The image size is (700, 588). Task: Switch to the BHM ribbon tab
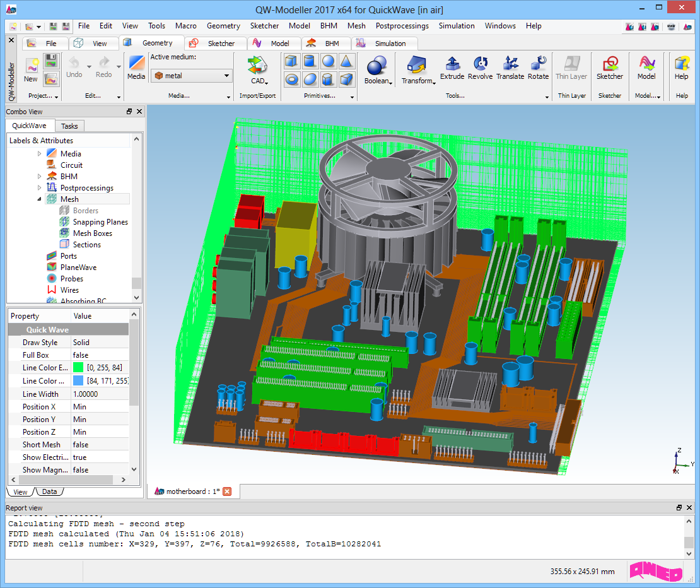tap(325, 44)
